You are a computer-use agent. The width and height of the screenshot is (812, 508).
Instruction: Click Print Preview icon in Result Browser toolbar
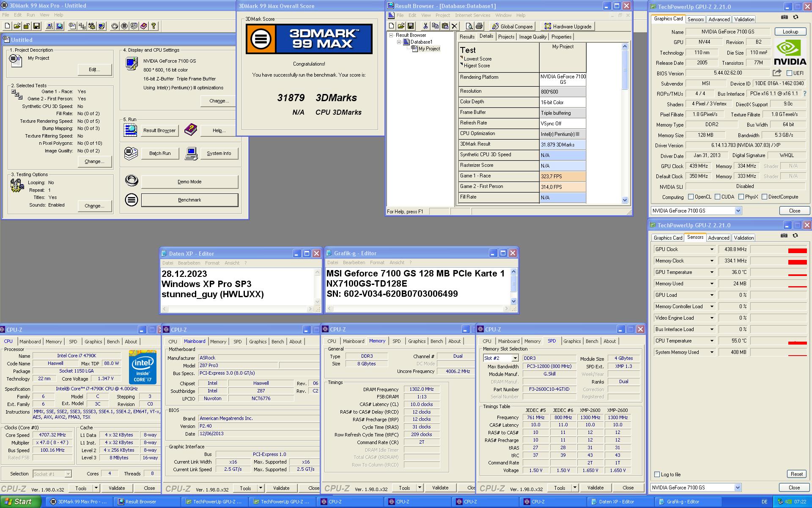click(x=469, y=26)
